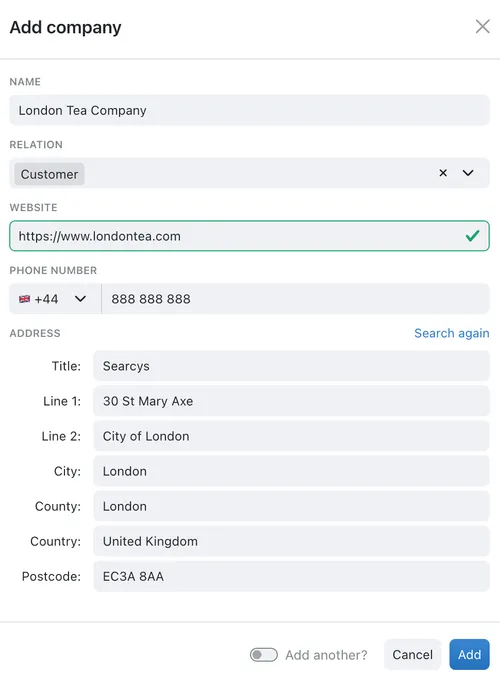
Task: Clear the Customer relation with the x icon
Action: [x=443, y=173]
